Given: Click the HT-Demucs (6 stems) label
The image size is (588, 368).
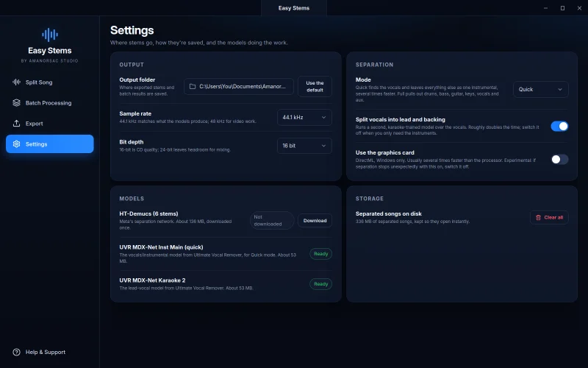Looking at the screenshot, I should point(148,213).
